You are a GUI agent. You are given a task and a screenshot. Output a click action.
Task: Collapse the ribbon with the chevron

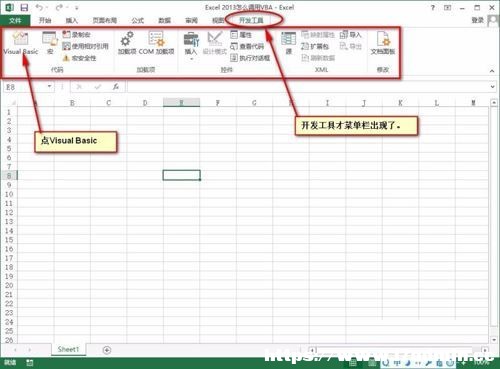[492, 71]
